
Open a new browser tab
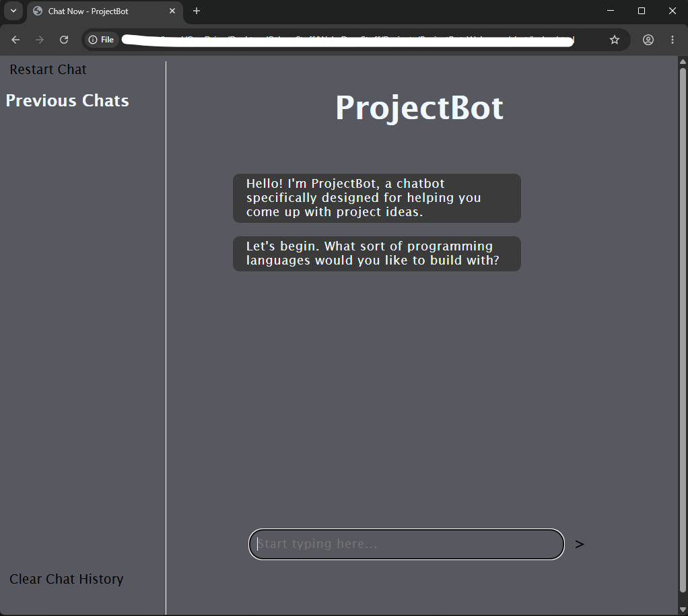(197, 11)
